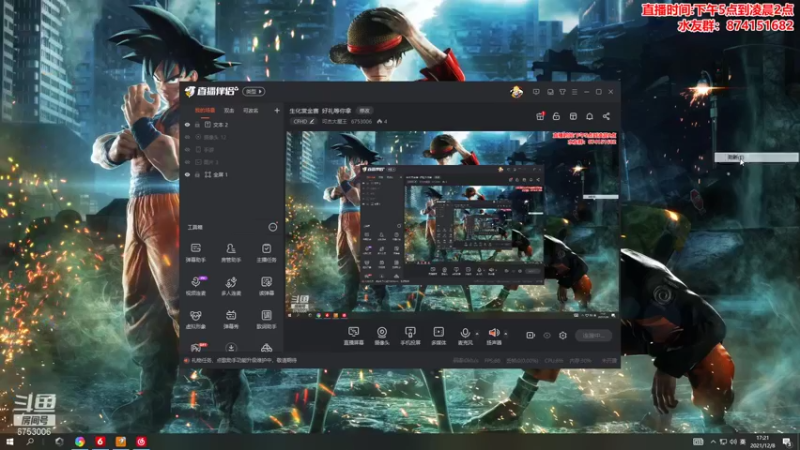Open stream settings gear icon
The height and width of the screenshot is (450, 800).
(563, 335)
